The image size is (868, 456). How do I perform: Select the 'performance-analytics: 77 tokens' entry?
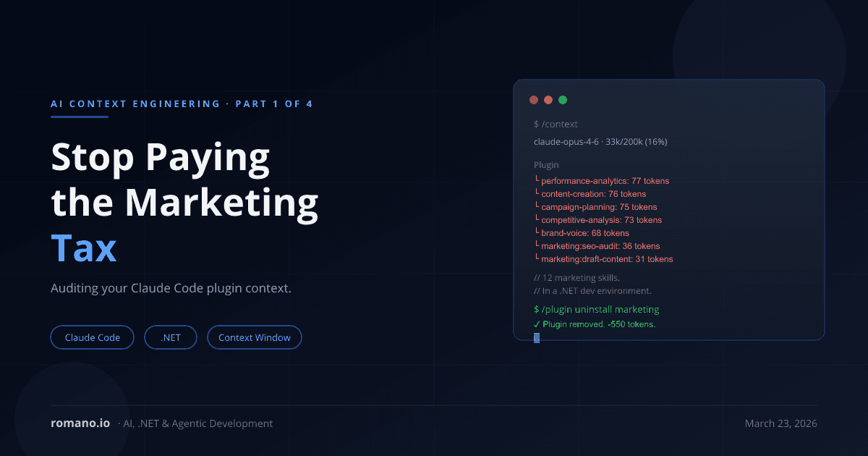pos(605,180)
